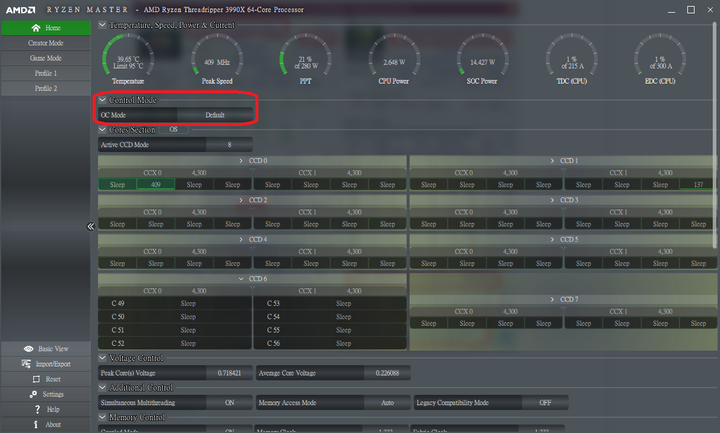This screenshot has width=720, height=433.
Task: Change the Memory Access Mode Auto value
Action: click(x=388, y=403)
